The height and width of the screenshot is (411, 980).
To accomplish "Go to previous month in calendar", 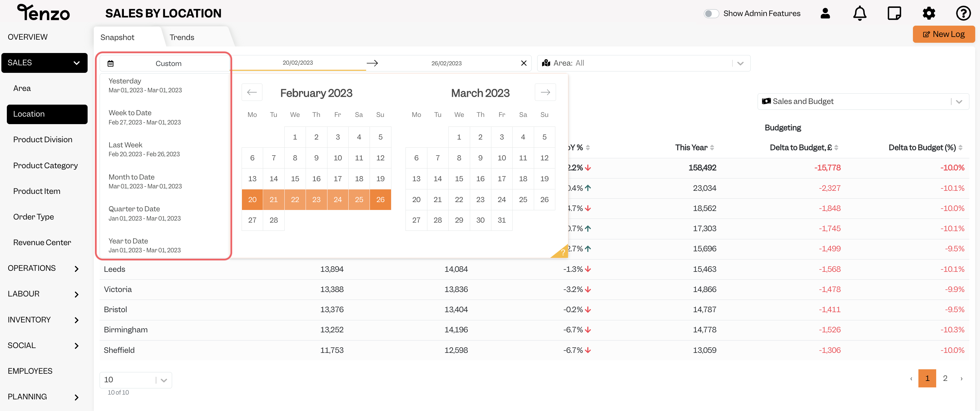I will click(x=252, y=92).
